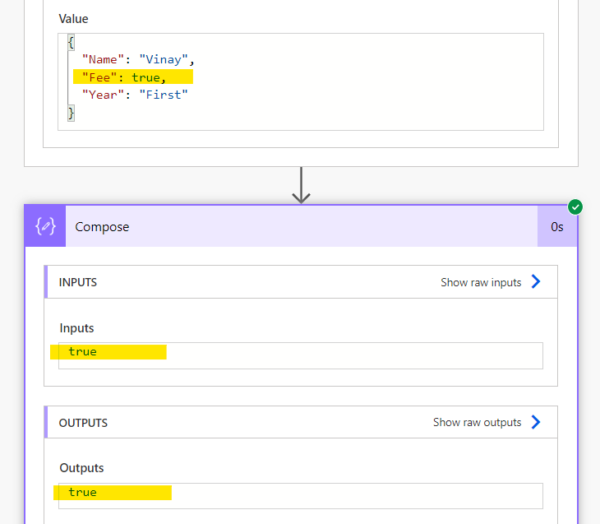The width and height of the screenshot is (600, 524).
Task: Click the Compose action curly-brace icon
Action: tap(45, 226)
